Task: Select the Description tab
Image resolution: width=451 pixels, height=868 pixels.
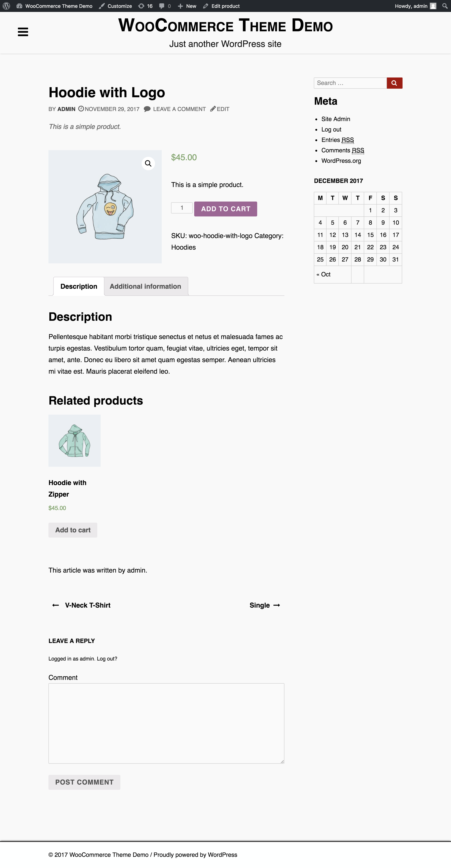Action: point(78,286)
